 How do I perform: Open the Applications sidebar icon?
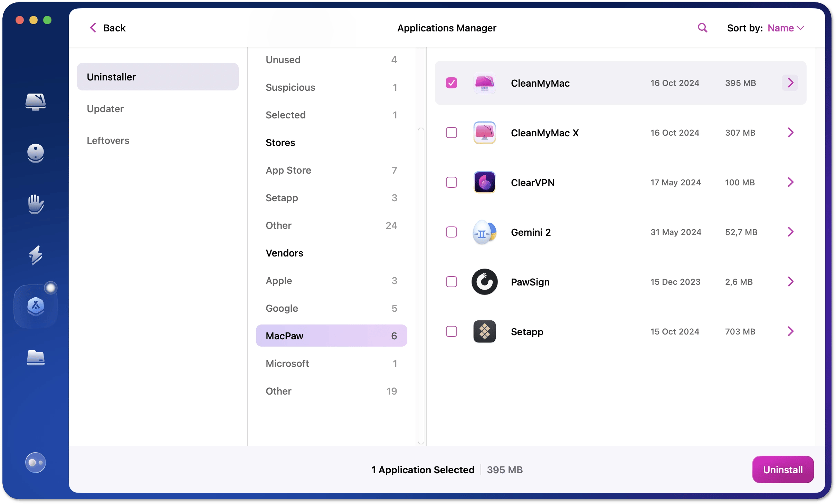36,306
